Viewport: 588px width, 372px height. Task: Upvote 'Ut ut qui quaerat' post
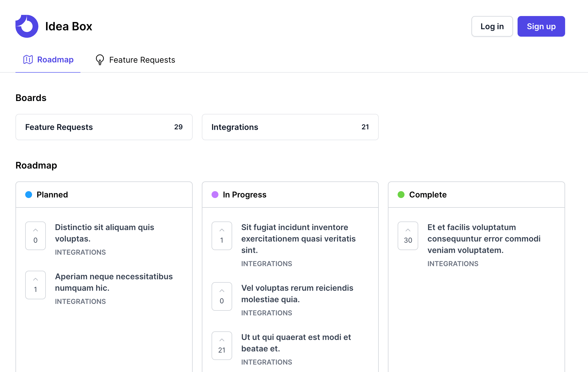click(x=222, y=345)
